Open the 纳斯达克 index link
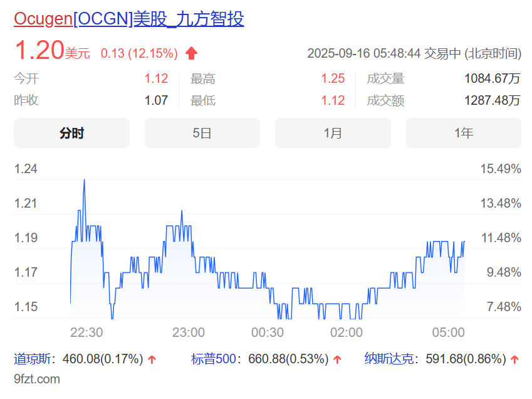Screen dimensions: 532x399 pyautogui.click(x=389, y=359)
